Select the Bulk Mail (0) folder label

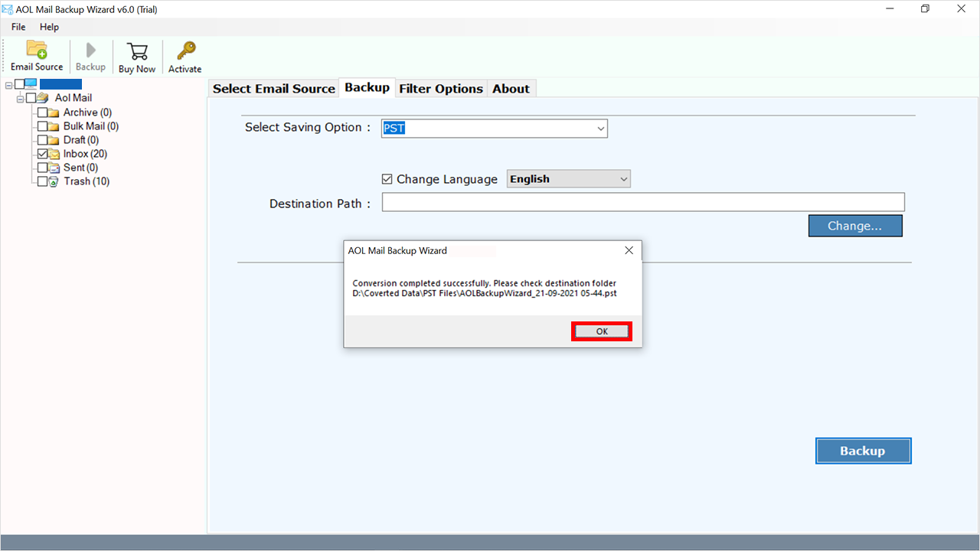point(91,126)
